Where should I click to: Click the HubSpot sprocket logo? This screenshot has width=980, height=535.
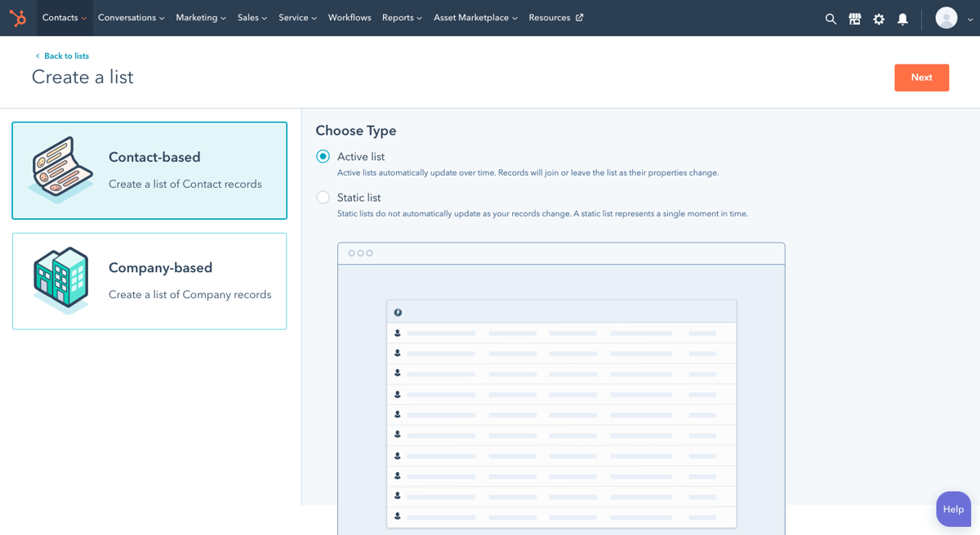point(17,18)
